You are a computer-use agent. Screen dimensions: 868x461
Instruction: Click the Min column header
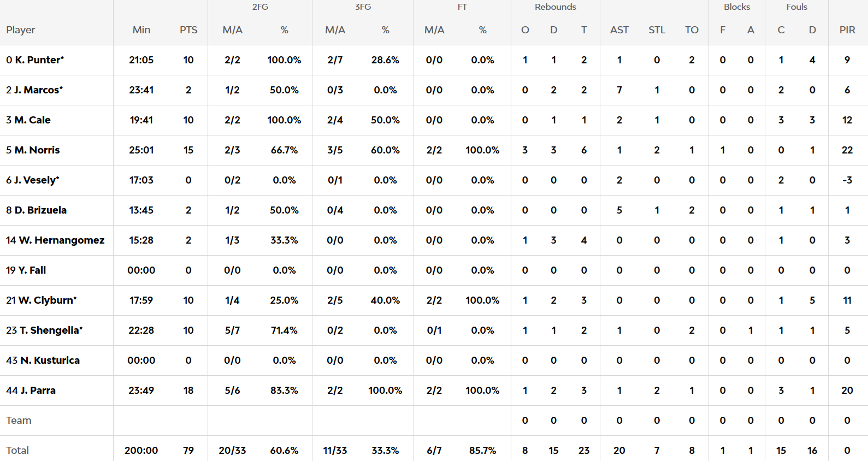[x=141, y=30]
